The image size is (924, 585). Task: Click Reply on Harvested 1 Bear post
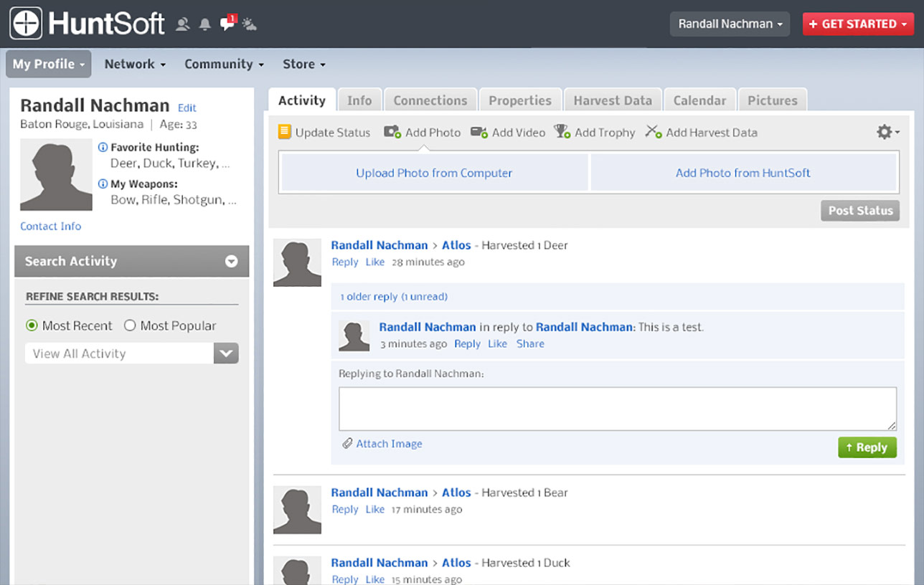tap(345, 509)
